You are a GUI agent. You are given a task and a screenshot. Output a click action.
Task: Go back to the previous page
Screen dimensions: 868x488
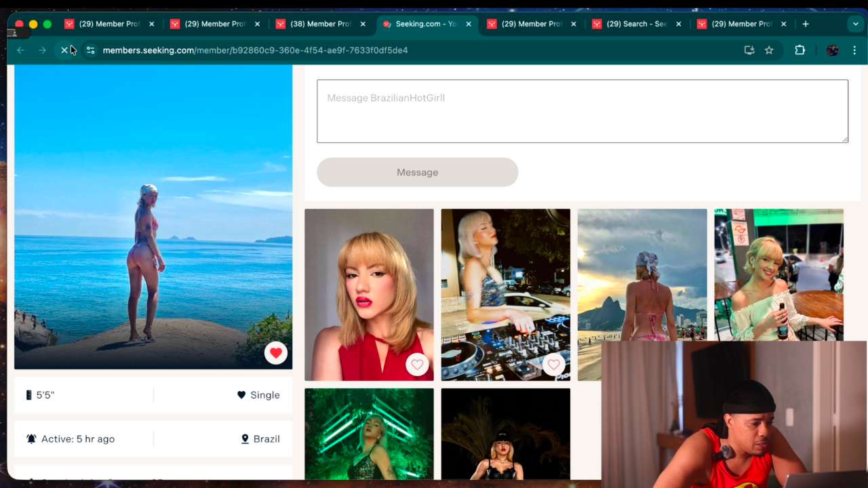tap(20, 50)
